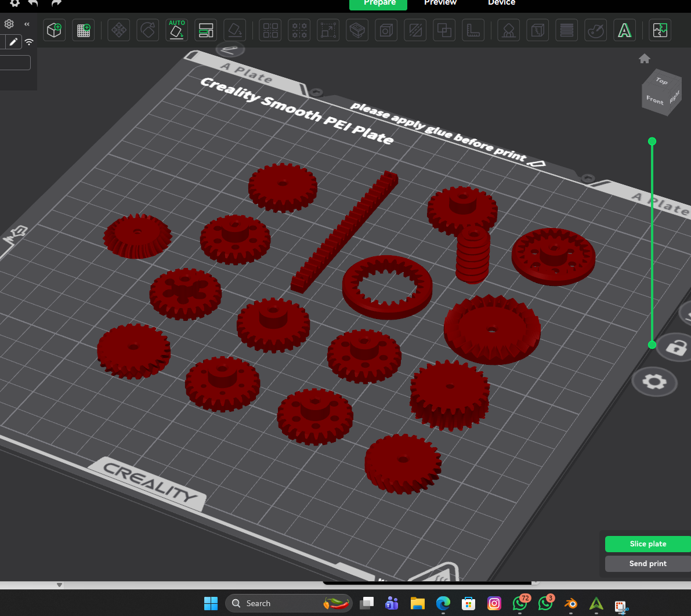The width and height of the screenshot is (691, 616).
Task: Expand the bottom panel triangle arrow
Action: point(59,585)
